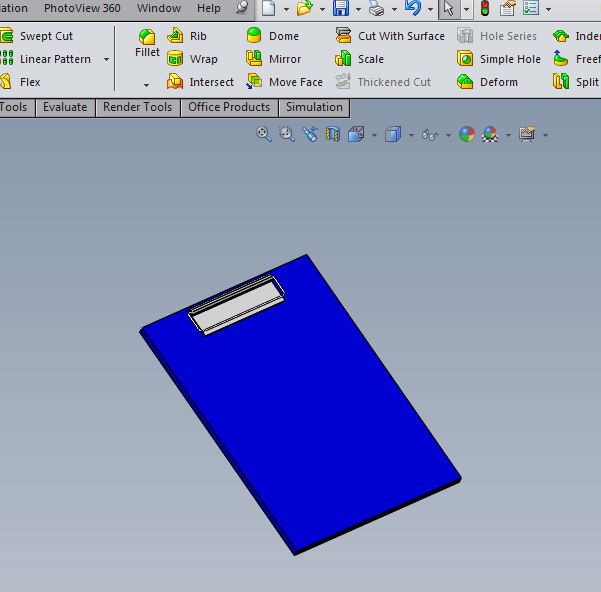The image size is (601, 592).
Task: Select the Mirror feature
Action: tap(273, 59)
